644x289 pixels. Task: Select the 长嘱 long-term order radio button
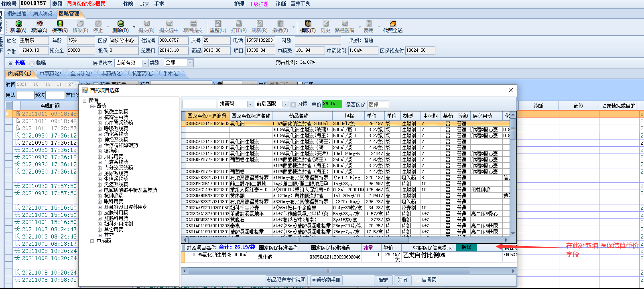coord(10,63)
